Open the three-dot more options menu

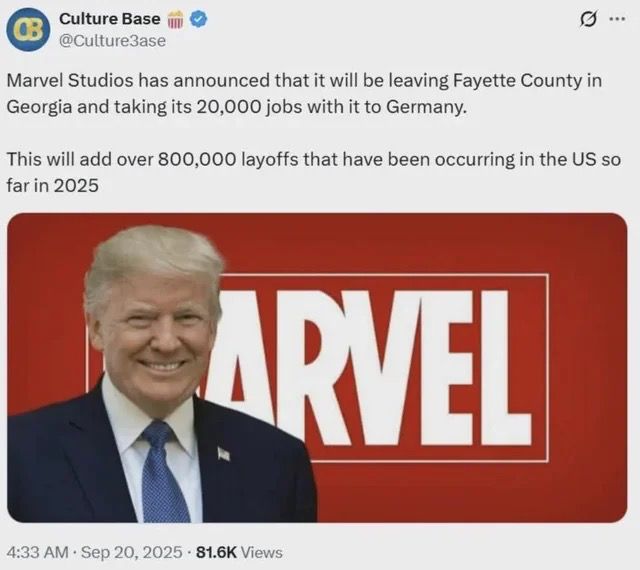pos(618,19)
